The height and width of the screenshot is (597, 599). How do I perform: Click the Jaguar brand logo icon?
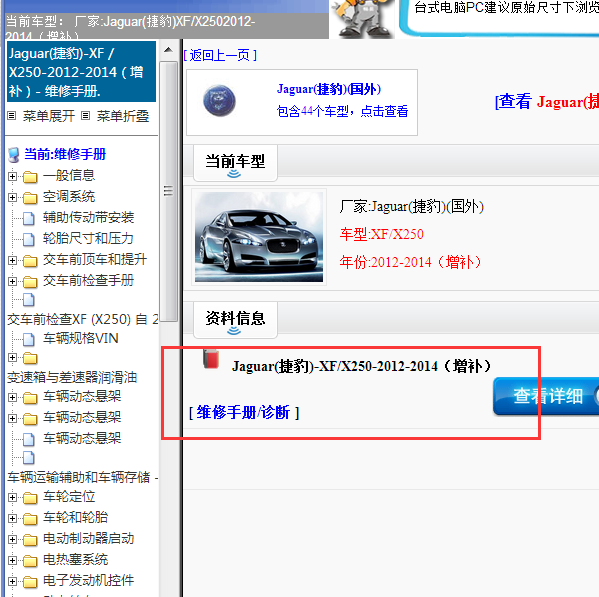[x=219, y=101]
